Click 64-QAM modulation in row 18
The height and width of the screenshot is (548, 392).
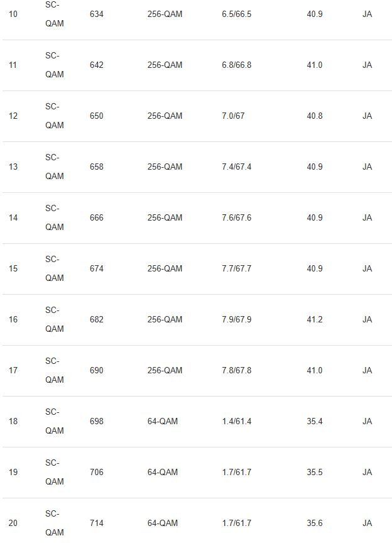coord(163,422)
